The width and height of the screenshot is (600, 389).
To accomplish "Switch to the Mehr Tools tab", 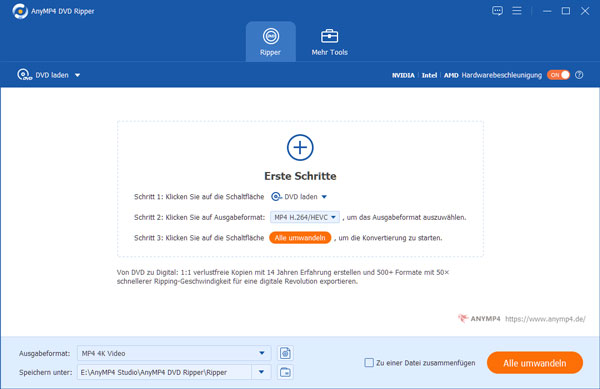I will pos(329,41).
